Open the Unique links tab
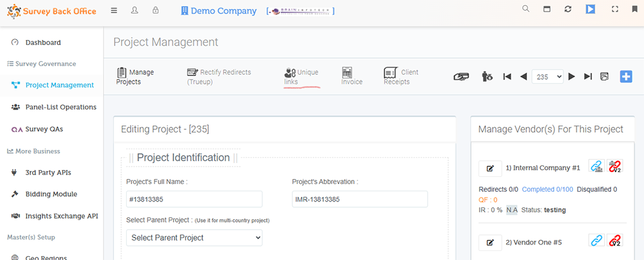 pos(301,77)
